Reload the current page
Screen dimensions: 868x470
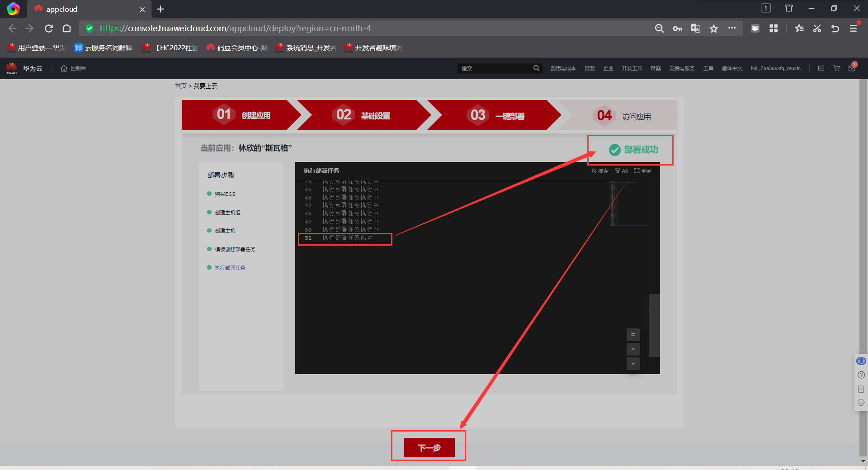49,28
